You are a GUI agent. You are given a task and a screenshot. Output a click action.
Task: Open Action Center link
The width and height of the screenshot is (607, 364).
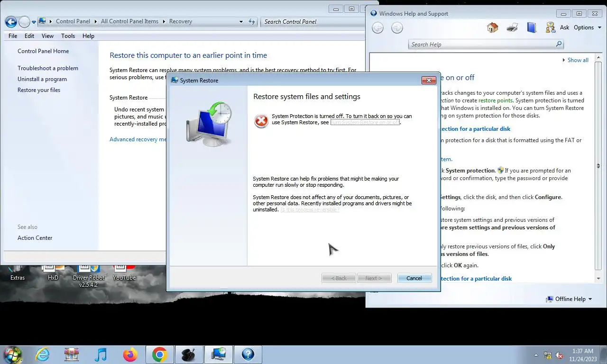[x=35, y=238]
